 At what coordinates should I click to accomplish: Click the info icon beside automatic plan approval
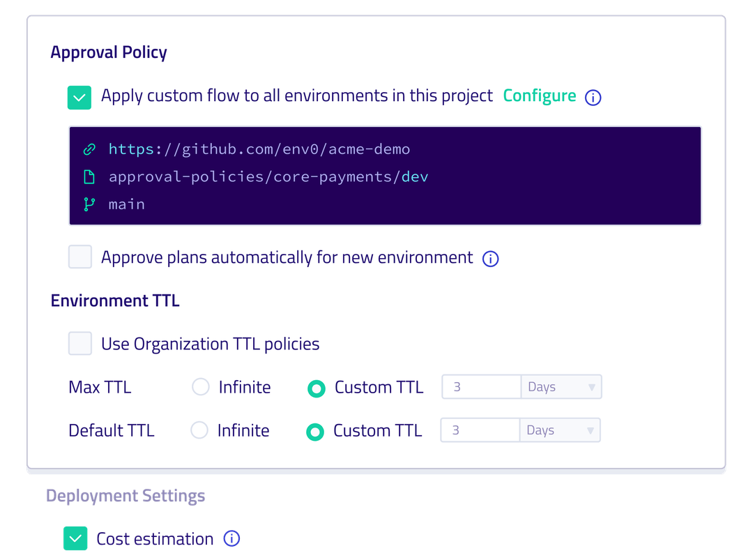(490, 259)
